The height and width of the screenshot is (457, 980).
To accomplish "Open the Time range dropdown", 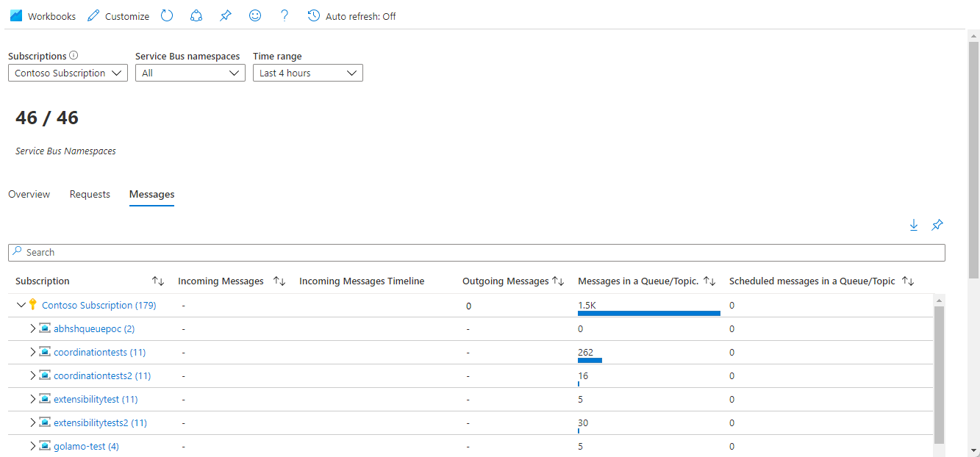I will coord(307,73).
